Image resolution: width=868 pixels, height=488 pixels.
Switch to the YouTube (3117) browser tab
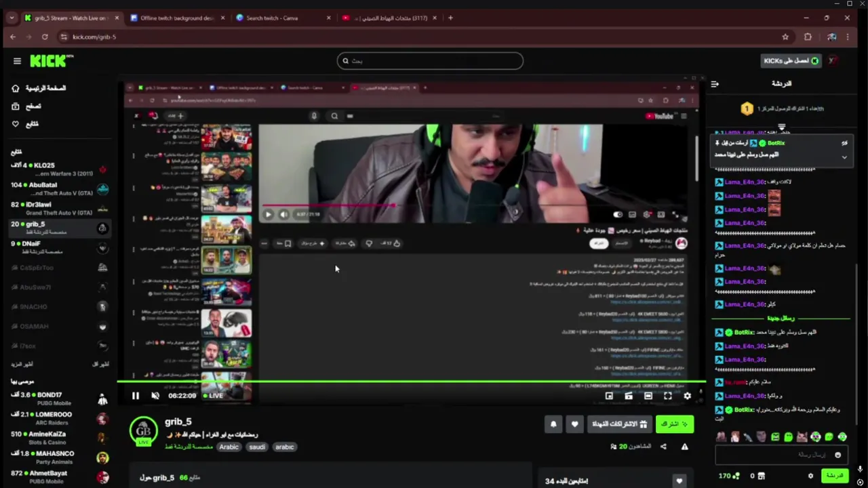click(389, 18)
